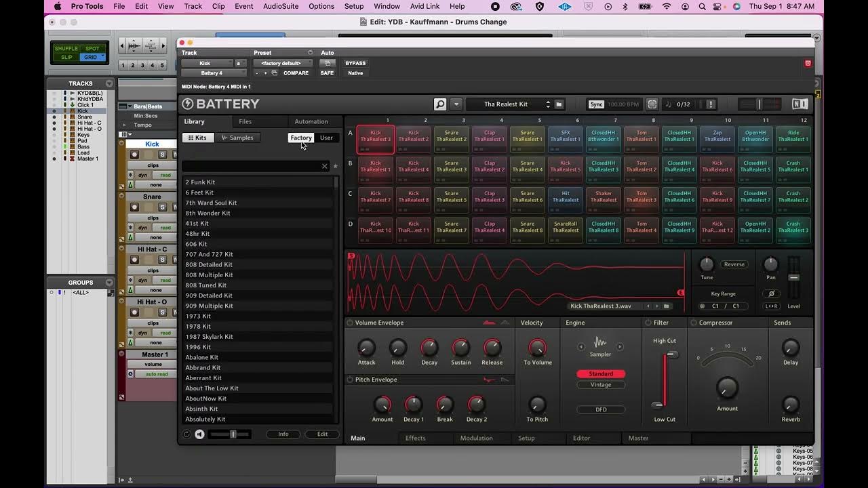868x488 pixels.
Task: Open the Automation tab in Battery browser
Action: tap(311, 121)
